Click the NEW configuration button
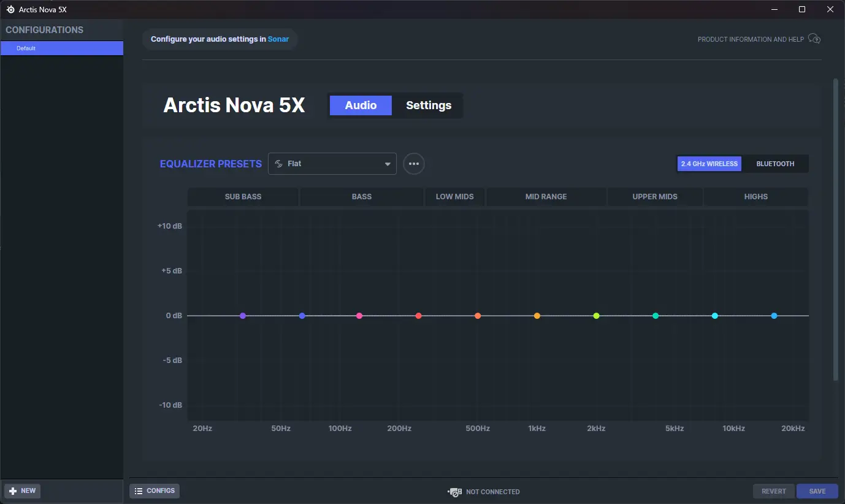 click(23, 491)
